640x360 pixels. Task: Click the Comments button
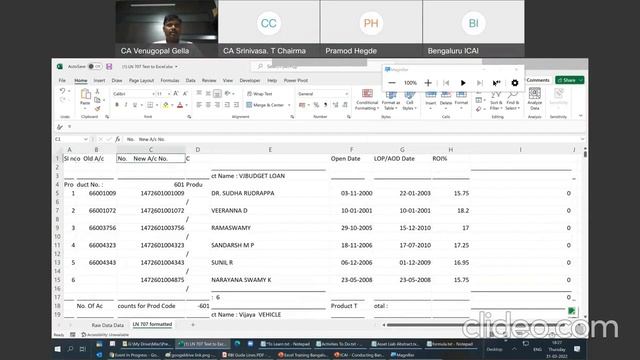538,80
